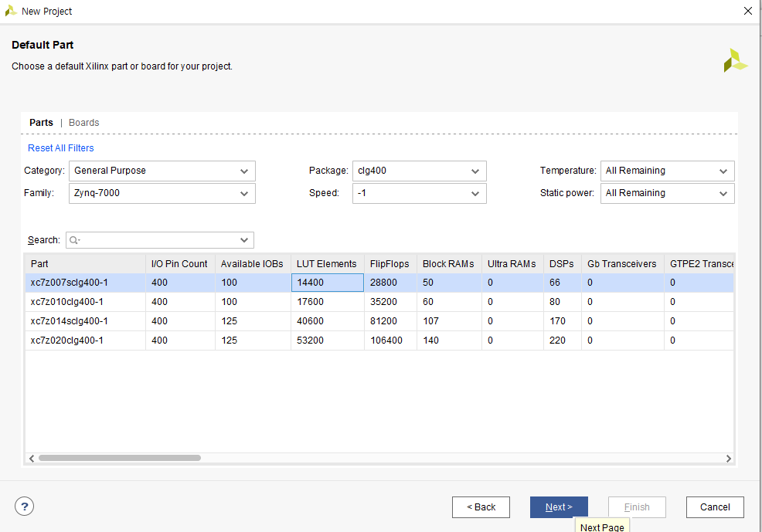Cancel the new project wizard
The image size is (762, 532).
715,507
